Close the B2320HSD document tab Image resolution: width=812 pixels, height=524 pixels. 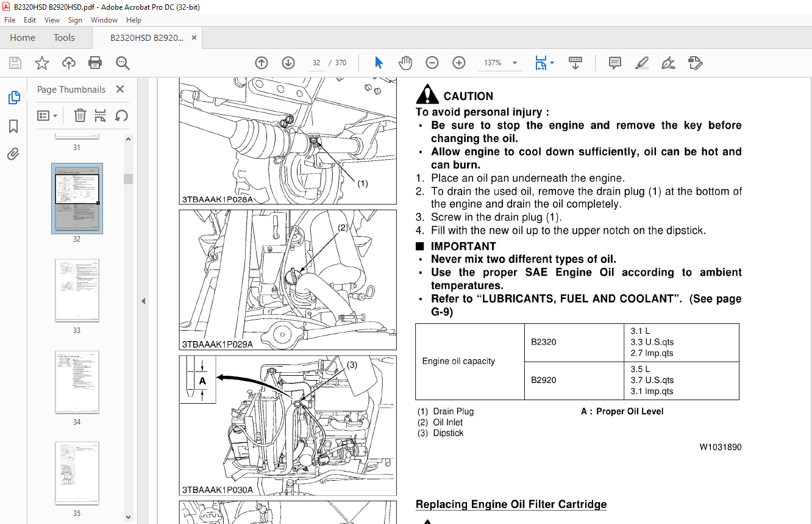194,38
